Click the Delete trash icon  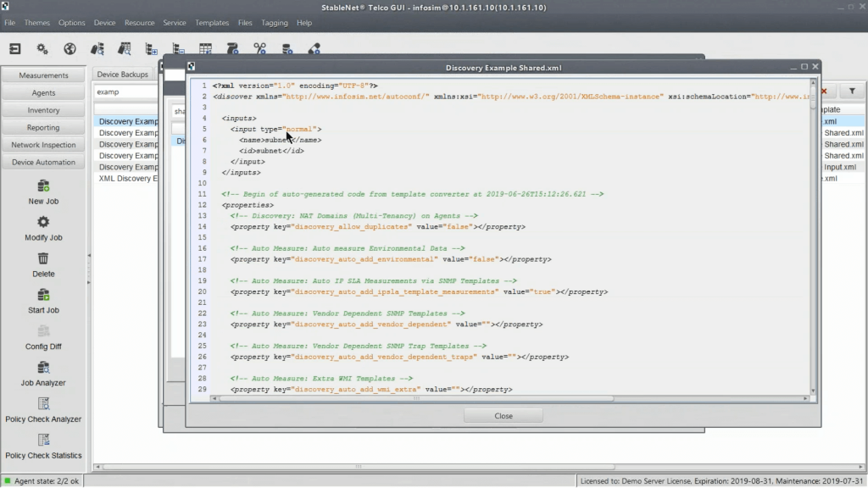tap(43, 259)
